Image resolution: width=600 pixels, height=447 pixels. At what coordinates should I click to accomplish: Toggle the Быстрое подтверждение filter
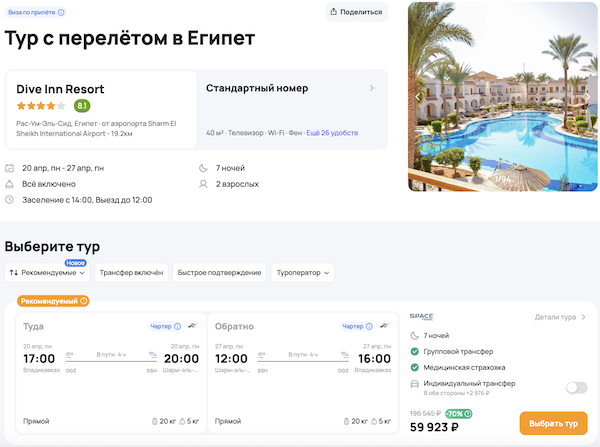coord(219,272)
